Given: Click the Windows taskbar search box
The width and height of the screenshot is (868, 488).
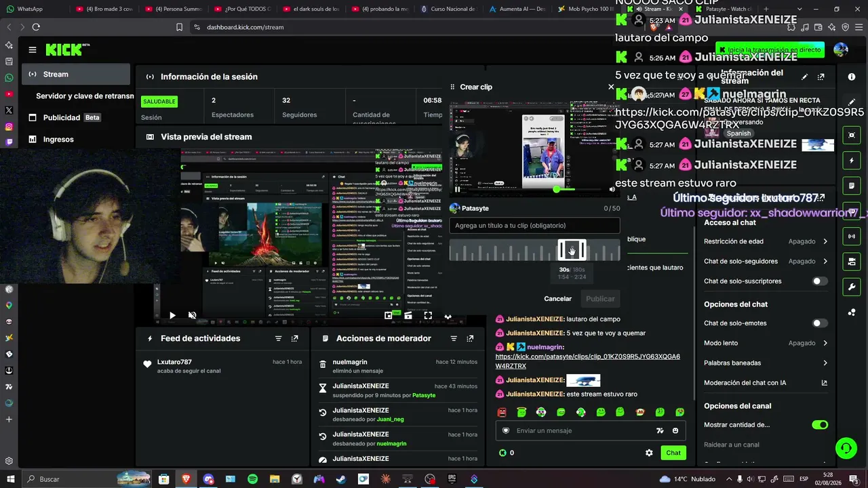Looking at the screenshot, I should click(x=85, y=479).
